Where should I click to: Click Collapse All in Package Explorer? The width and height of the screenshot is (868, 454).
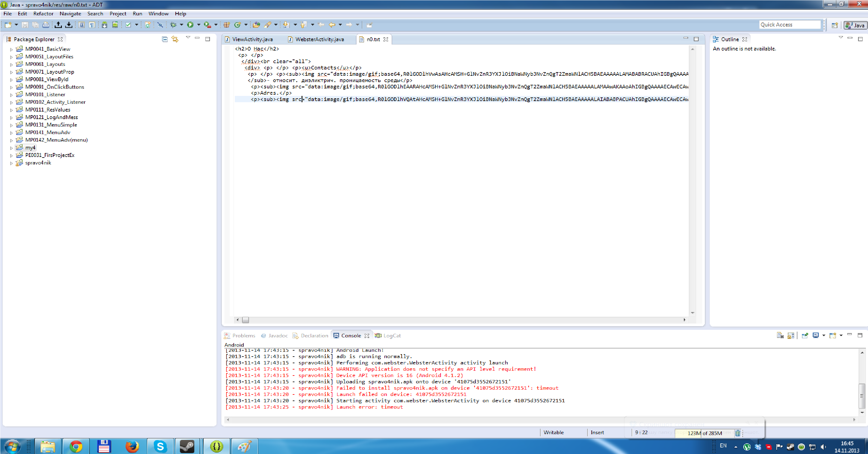pyautogui.click(x=164, y=39)
